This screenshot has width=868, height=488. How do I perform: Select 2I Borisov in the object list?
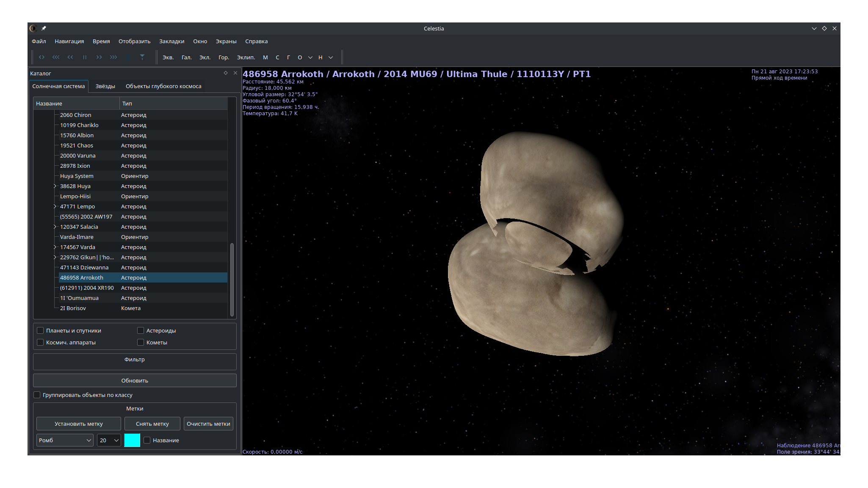pyautogui.click(x=73, y=308)
